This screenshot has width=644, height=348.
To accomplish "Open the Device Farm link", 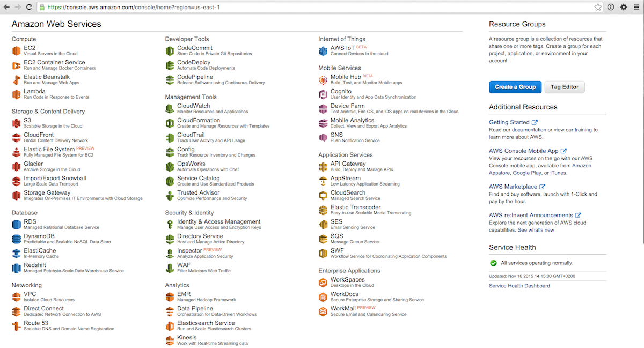I will (x=348, y=106).
